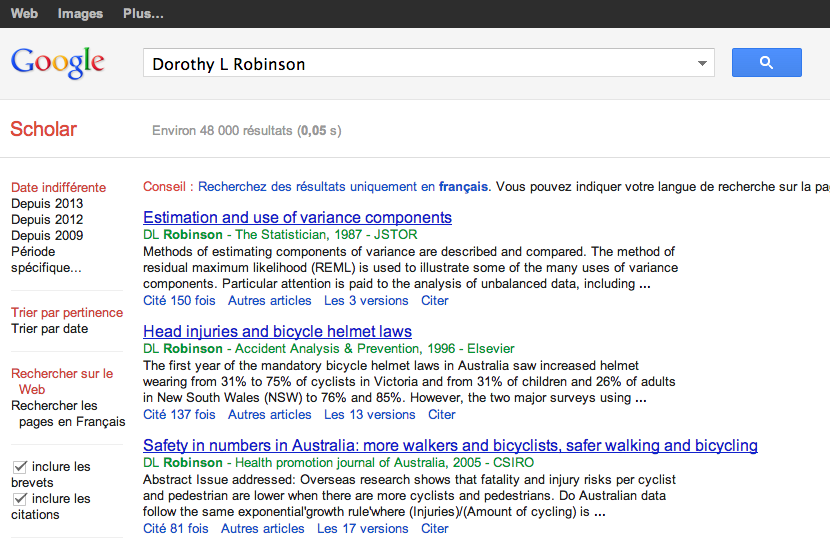
Task: Click 'Citer' under Safety in numbers result
Action: click(x=435, y=528)
